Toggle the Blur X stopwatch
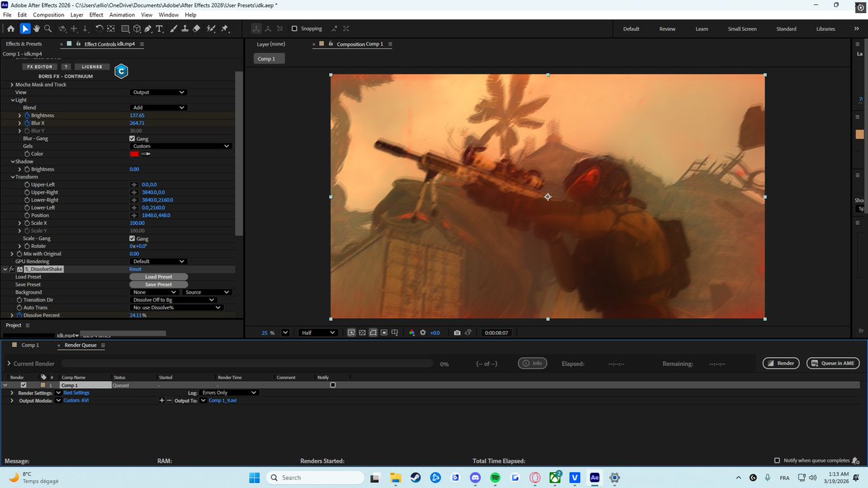Image resolution: width=868 pixels, height=488 pixels. click(x=27, y=123)
